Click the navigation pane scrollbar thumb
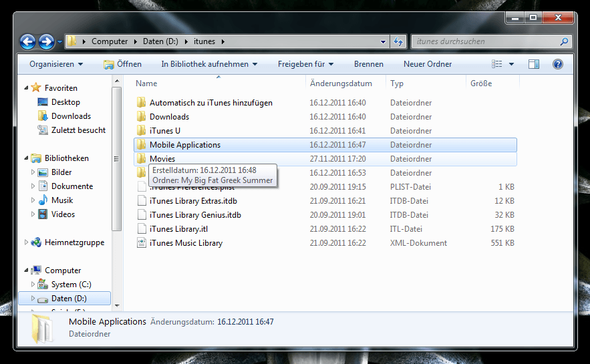590x364 pixels. [x=117, y=159]
